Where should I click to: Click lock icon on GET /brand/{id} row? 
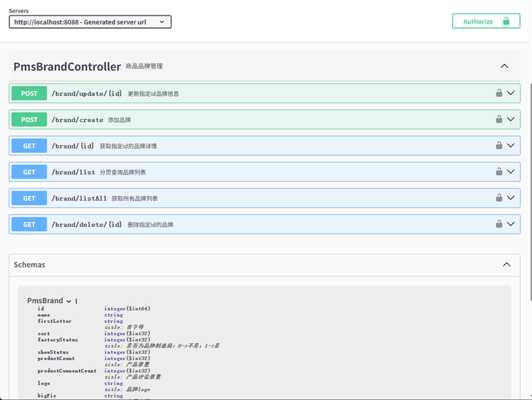tap(499, 146)
